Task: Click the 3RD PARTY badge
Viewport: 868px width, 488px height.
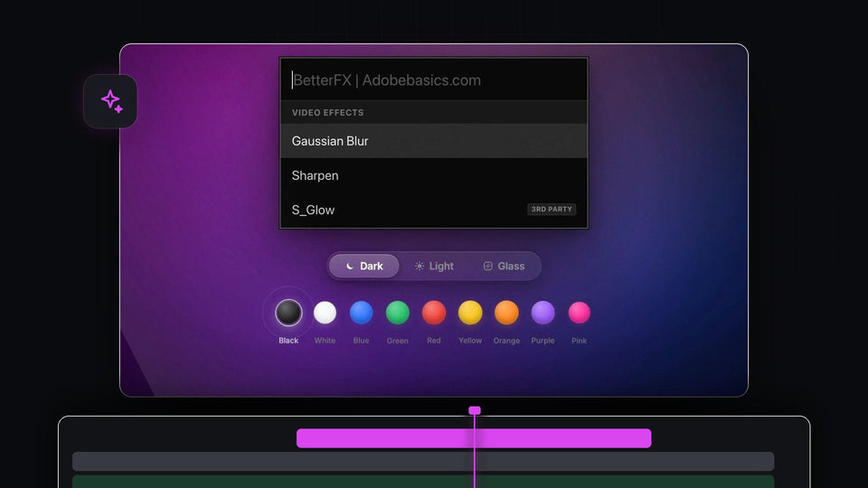Action: [552, 209]
